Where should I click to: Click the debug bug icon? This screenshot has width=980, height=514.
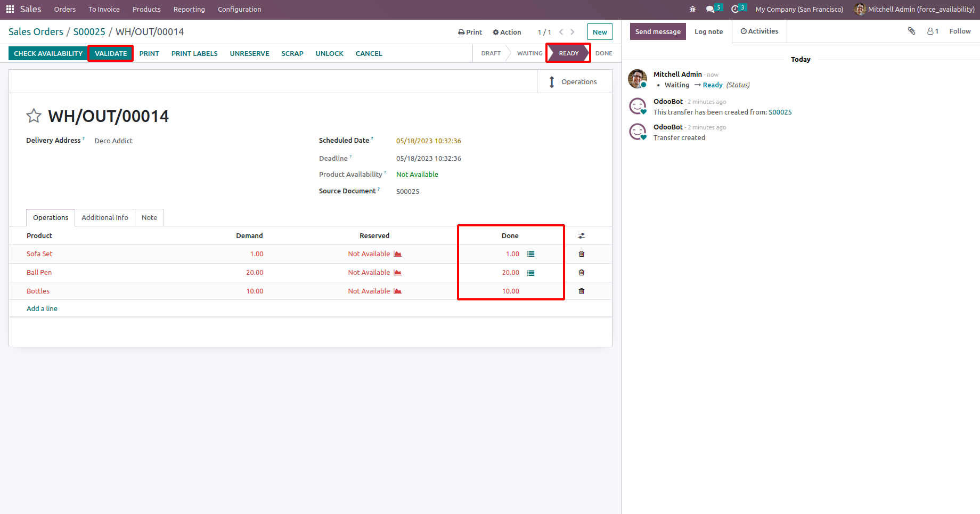pos(692,9)
